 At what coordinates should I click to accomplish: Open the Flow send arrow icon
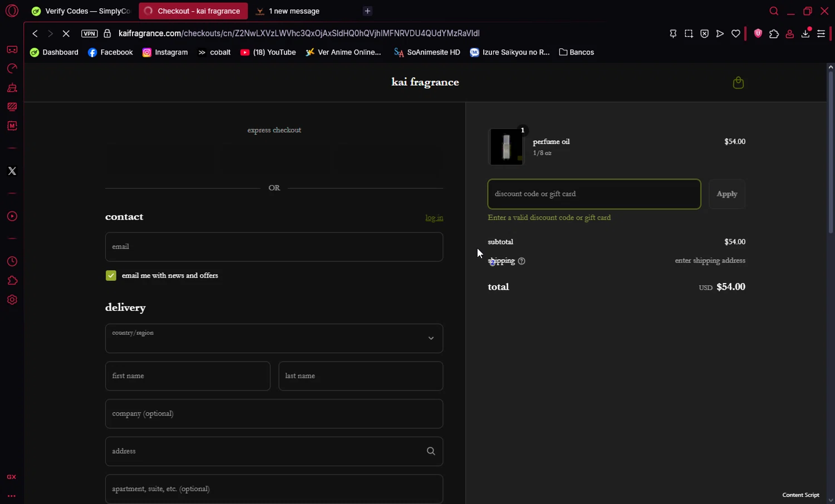pyautogui.click(x=720, y=33)
